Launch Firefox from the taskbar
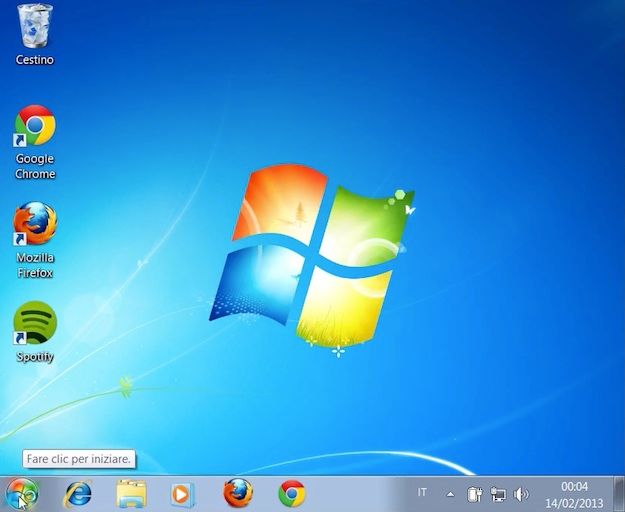This screenshot has height=512, width=625. pos(238,493)
